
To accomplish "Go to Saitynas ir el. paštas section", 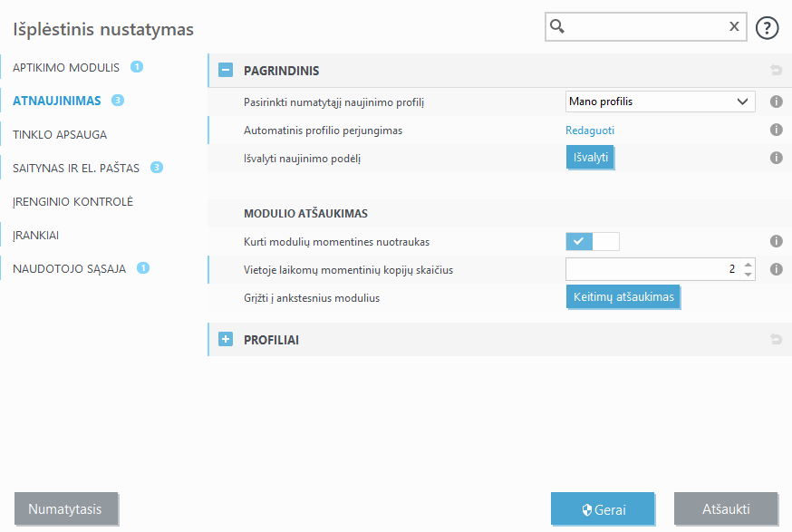I will point(75,168).
